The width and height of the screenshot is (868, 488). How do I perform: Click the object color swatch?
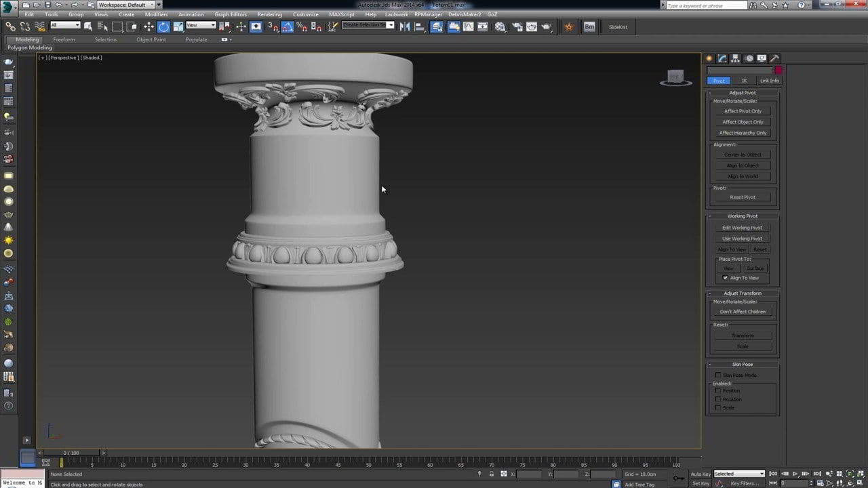(778, 70)
